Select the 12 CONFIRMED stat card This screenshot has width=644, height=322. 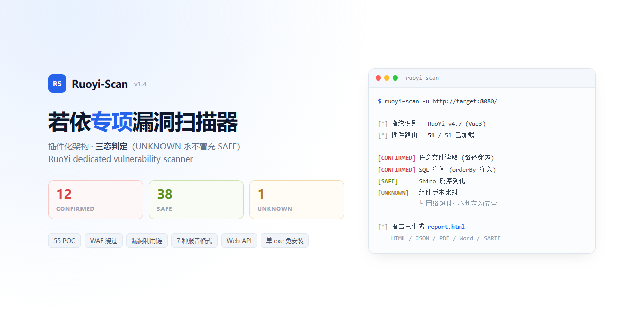click(96, 200)
